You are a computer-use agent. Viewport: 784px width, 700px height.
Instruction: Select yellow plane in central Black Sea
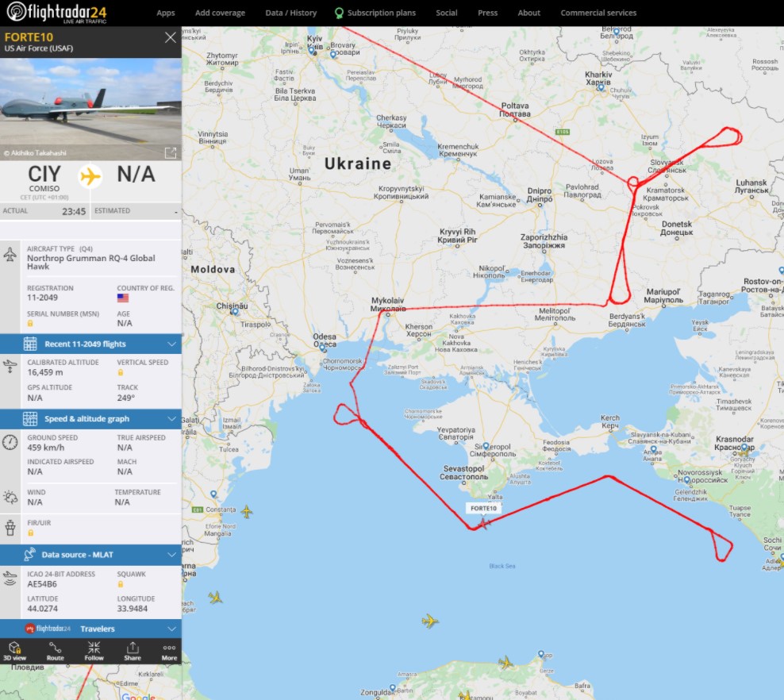[x=429, y=621]
